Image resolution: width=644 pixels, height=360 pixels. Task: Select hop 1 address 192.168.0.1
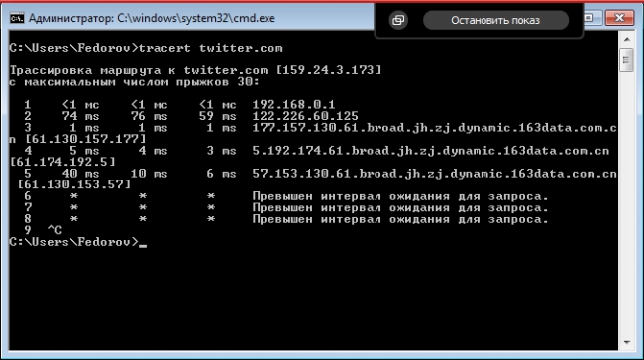pyautogui.click(x=293, y=105)
